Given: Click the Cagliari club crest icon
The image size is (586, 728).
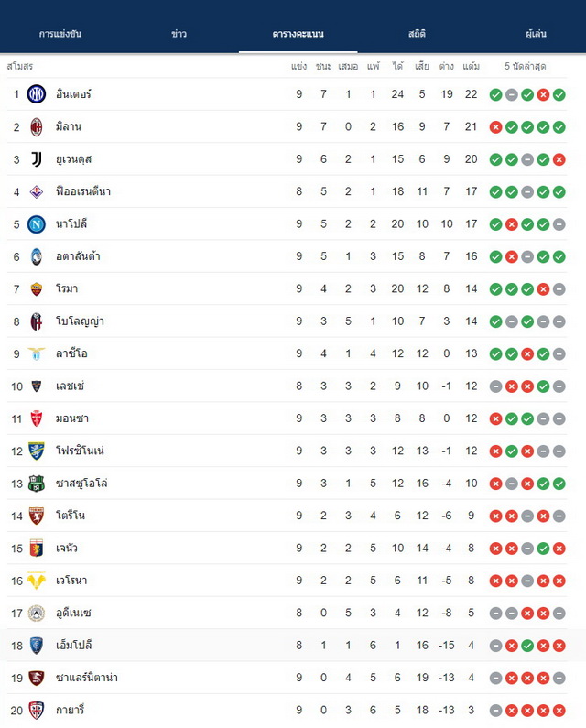Looking at the screenshot, I should pos(37,711).
